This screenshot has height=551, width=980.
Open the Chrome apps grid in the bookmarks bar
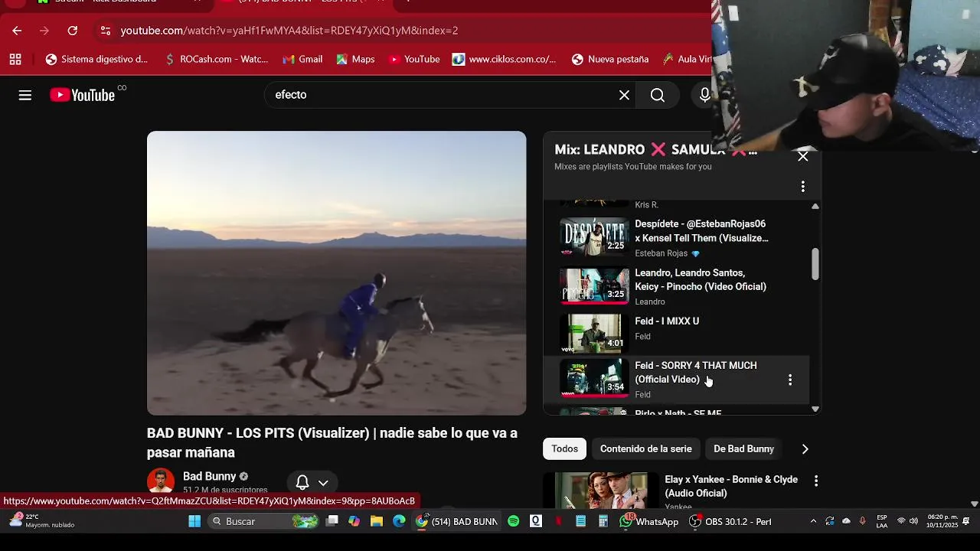pyautogui.click(x=15, y=59)
